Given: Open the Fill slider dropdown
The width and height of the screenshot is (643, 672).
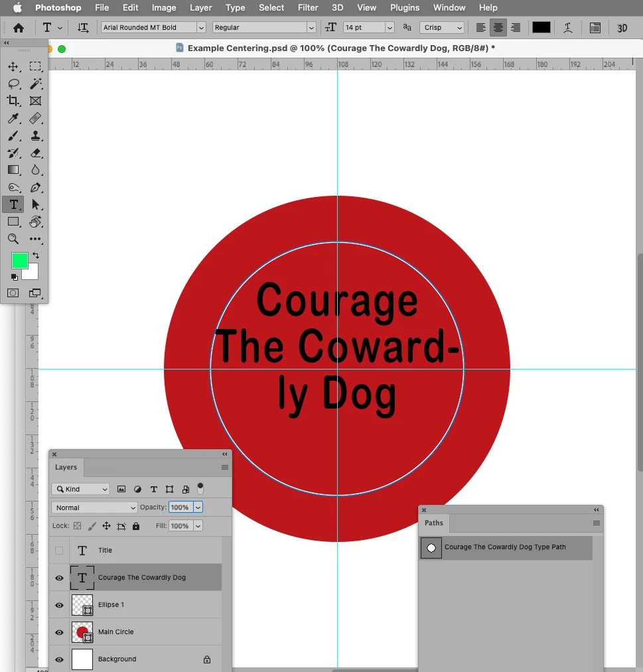Looking at the screenshot, I should click(198, 526).
